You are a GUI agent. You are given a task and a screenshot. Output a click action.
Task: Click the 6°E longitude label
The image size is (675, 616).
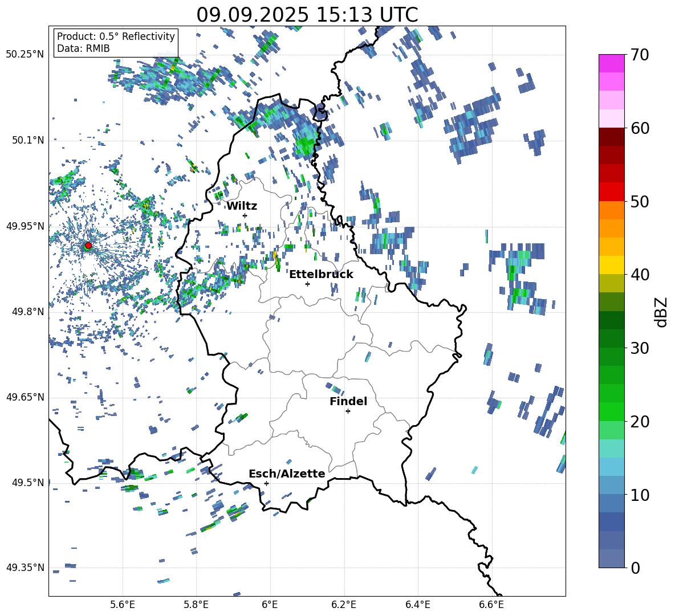270,605
